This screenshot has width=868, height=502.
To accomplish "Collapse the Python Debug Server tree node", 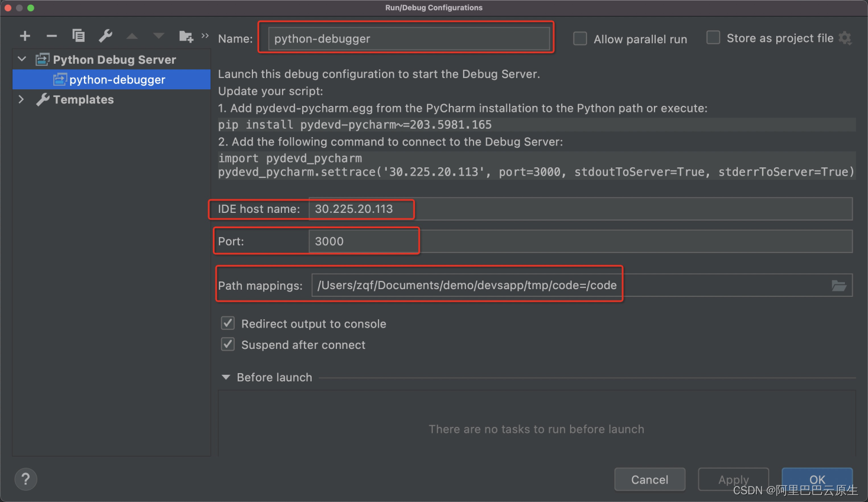I will tap(22, 59).
